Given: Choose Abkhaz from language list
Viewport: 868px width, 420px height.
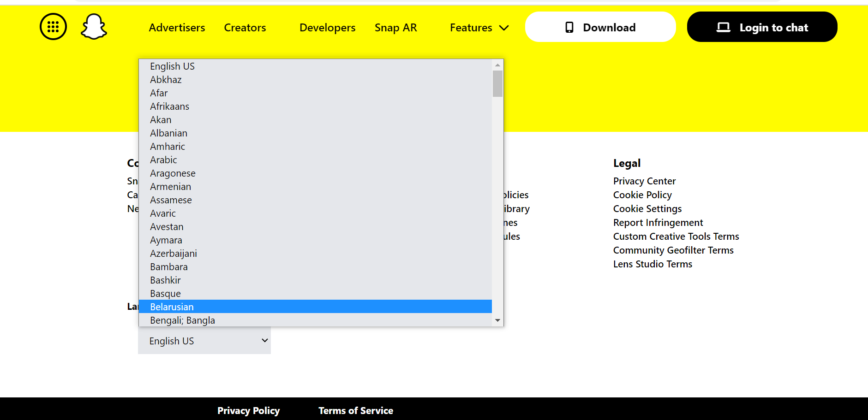Looking at the screenshot, I should pyautogui.click(x=315, y=79).
